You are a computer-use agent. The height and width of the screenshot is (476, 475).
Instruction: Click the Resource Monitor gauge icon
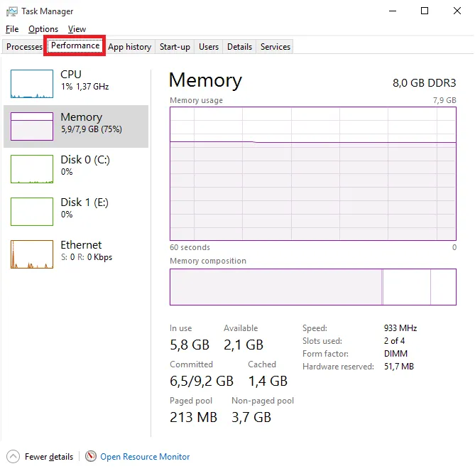[91, 456]
